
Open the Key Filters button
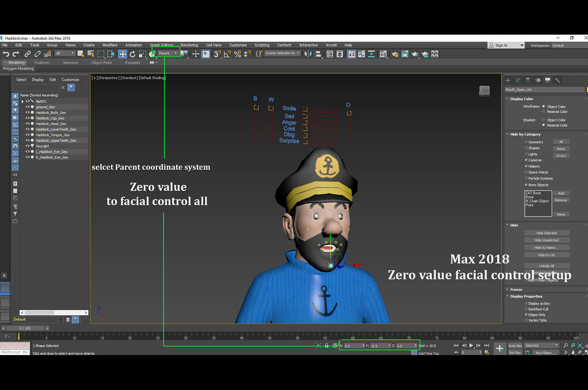point(545,352)
